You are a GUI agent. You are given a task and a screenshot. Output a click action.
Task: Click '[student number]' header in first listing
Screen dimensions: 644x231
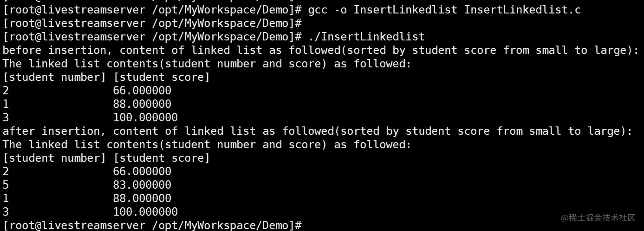tap(54, 77)
